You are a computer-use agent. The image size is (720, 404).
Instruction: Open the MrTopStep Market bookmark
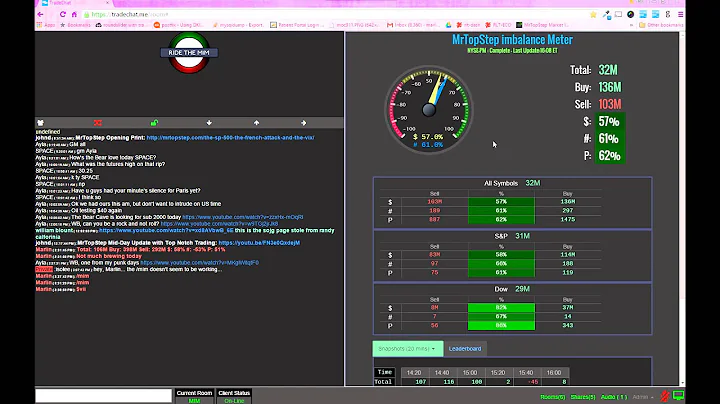click(x=542, y=25)
